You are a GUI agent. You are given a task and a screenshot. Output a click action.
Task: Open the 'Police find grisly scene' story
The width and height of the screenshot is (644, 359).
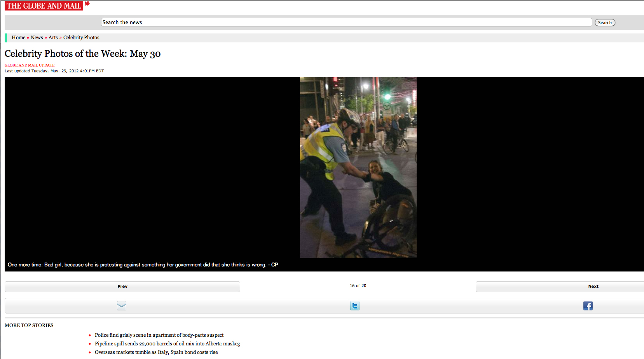click(159, 335)
